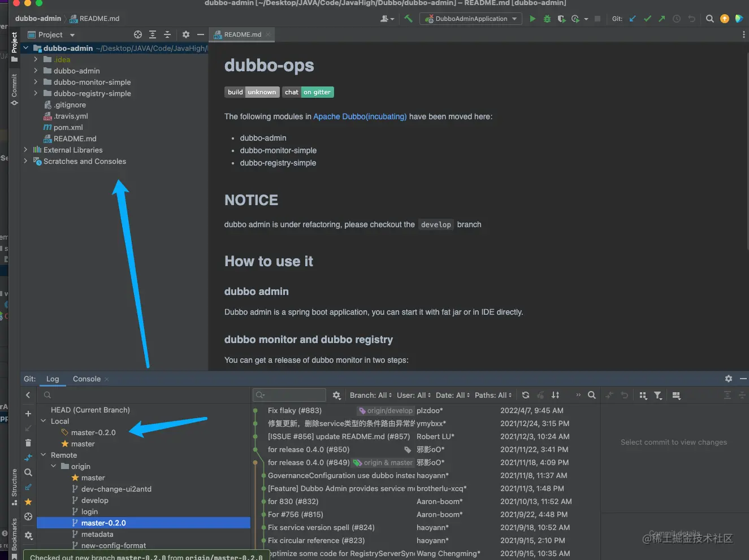Open Search Everywhere magnifier in main toolbar
This screenshot has height=560, width=749.
point(710,19)
